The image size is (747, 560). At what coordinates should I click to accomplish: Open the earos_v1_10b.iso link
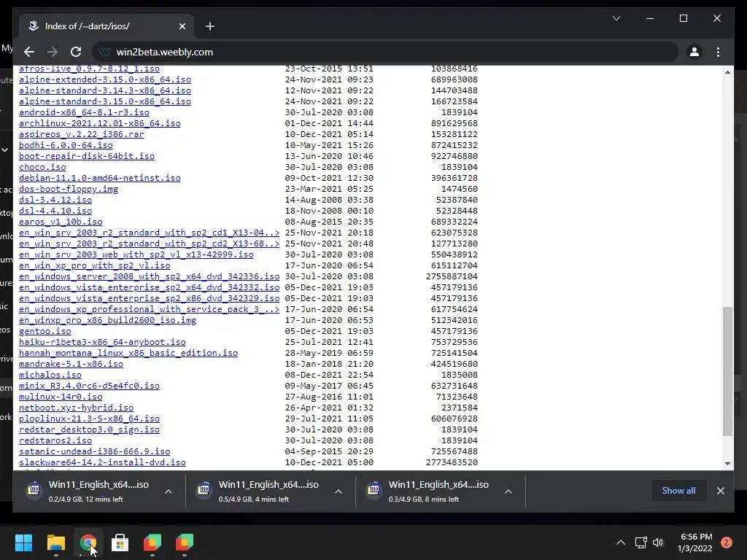pos(61,222)
